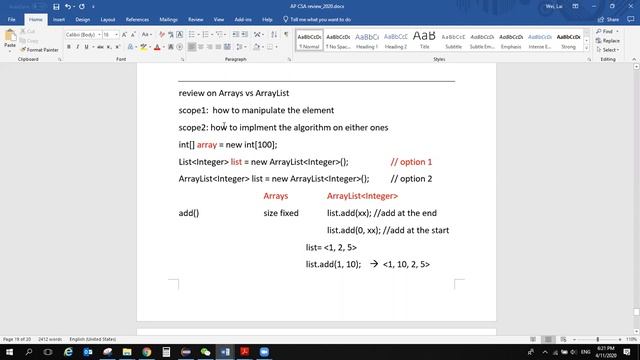
Task: Apply yellow text highlight color
Action: point(143,47)
